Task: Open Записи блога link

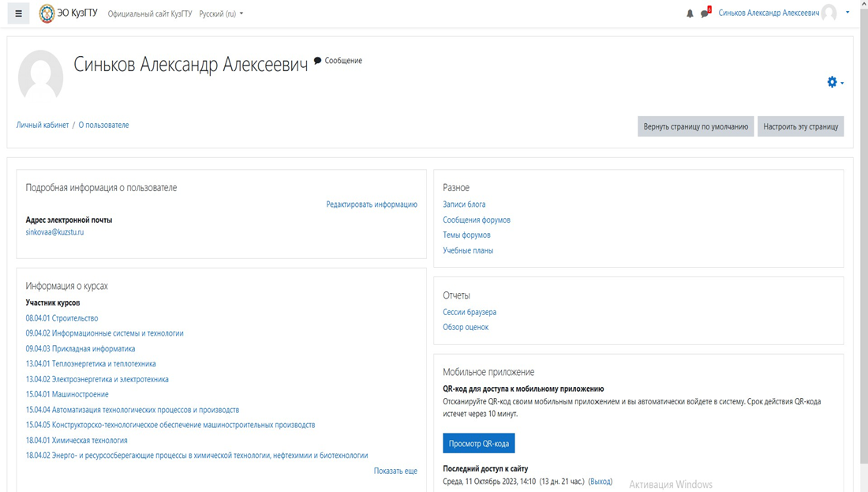Action: (x=464, y=205)
